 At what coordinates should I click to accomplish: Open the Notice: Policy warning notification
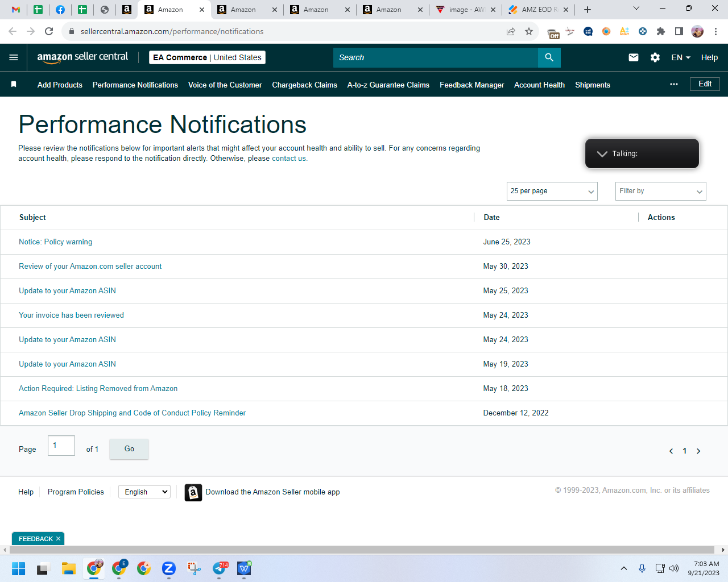tap(55, 242)
